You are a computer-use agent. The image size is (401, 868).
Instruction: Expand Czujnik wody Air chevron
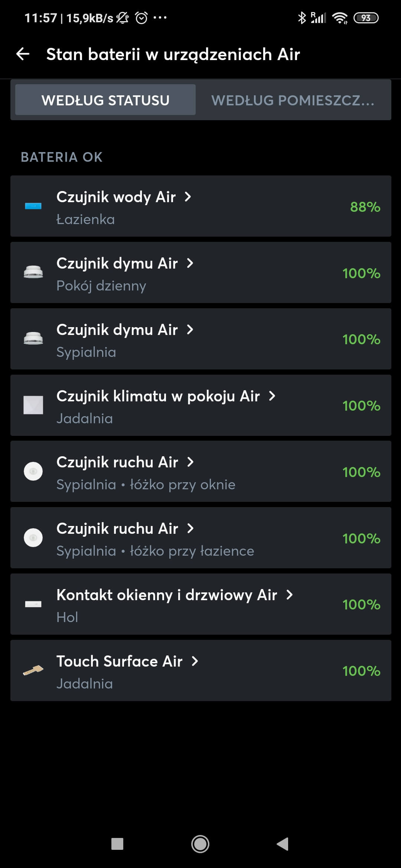188,197
